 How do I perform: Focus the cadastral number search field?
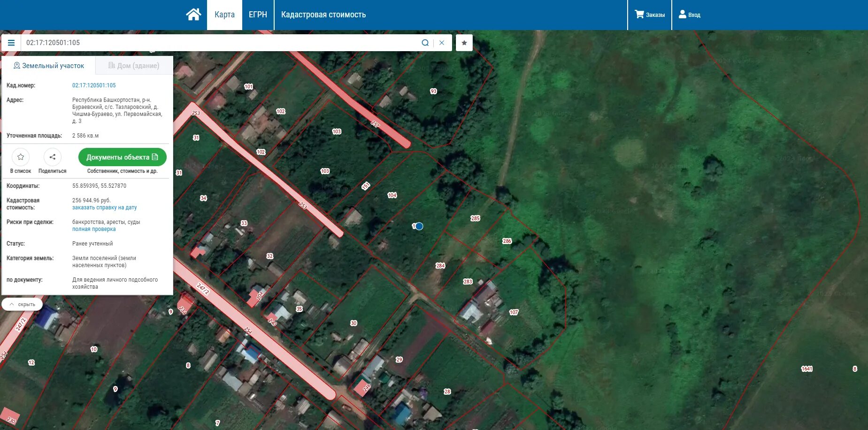tap(221, 43)
